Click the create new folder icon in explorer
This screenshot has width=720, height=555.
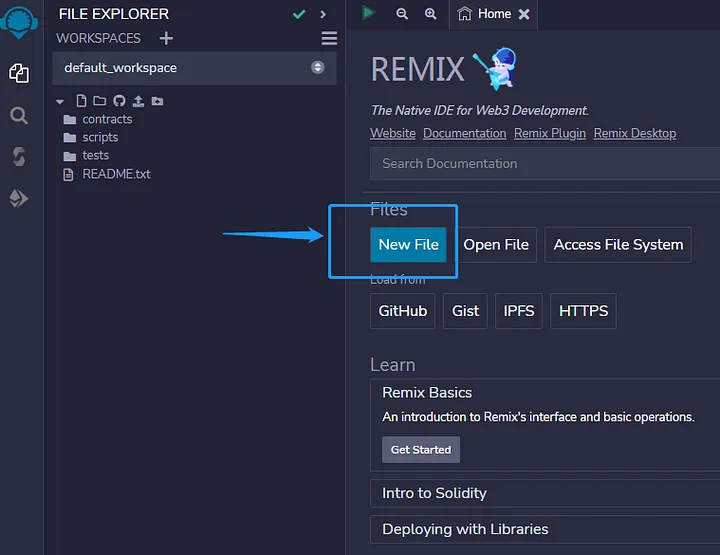click(99, 101)
